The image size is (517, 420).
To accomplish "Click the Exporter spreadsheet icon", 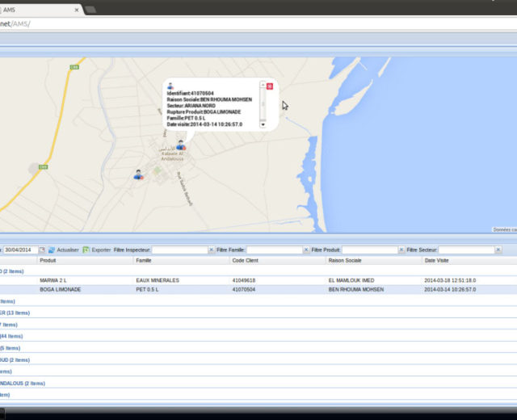I will click(86, 250).
